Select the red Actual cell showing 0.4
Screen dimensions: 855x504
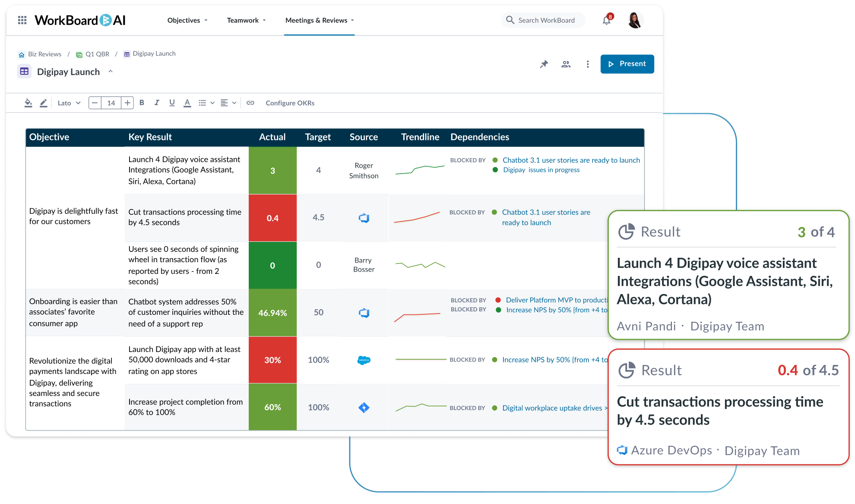272,218
